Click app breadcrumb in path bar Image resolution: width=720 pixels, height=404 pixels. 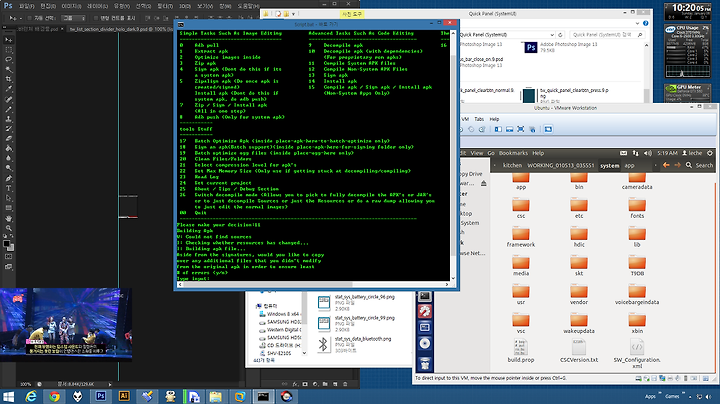pyautogui.click(x=629, y=165)
